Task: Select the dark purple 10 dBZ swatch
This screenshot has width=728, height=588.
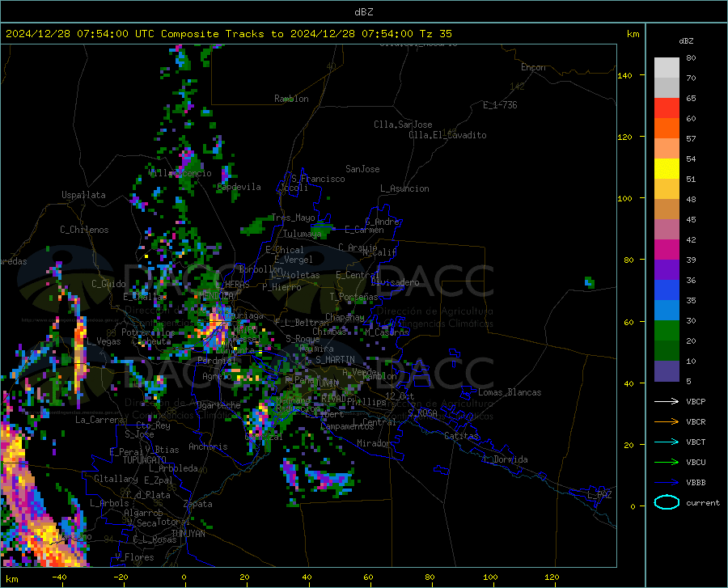Action: click(667, 371)
